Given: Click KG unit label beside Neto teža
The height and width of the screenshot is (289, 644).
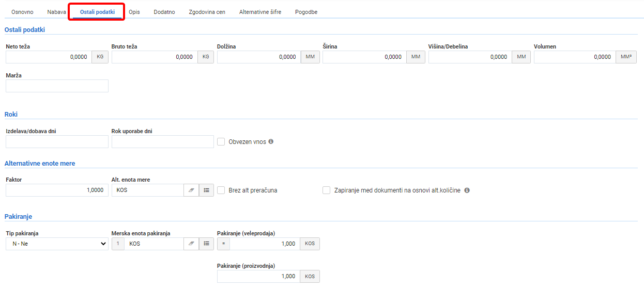Looking at the screenshot, I should click(x=100, y=57).
